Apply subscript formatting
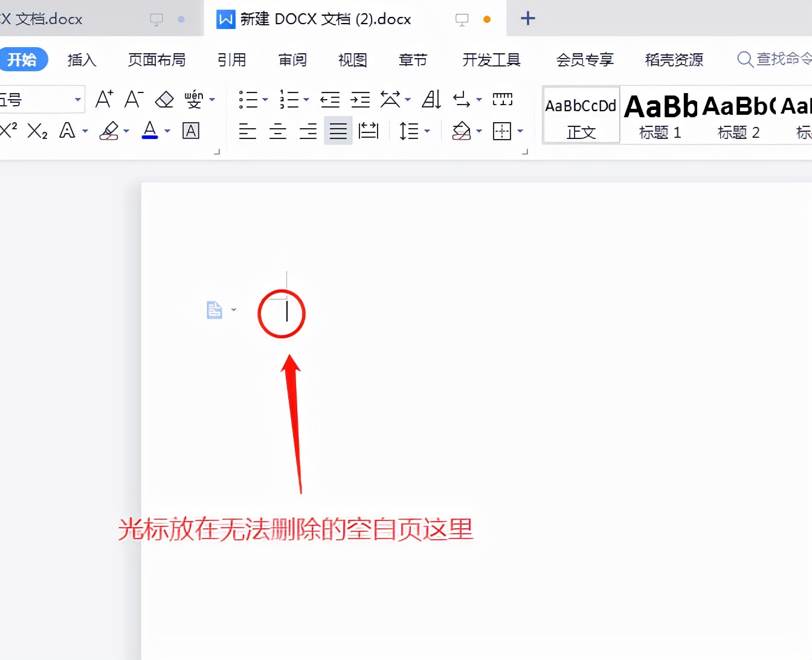Screen dimensions: 812x660 point(37,131)
